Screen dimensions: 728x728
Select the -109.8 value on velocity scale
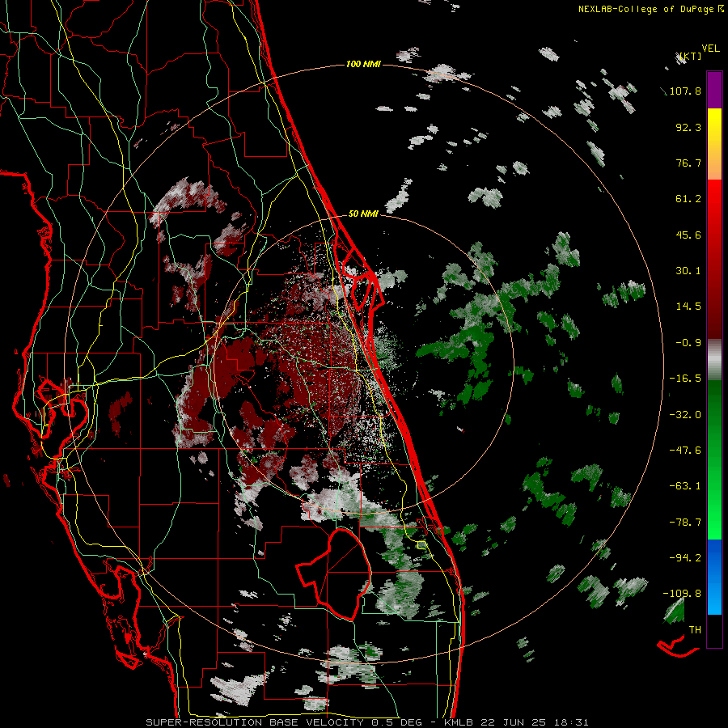(x=682, y=594)
